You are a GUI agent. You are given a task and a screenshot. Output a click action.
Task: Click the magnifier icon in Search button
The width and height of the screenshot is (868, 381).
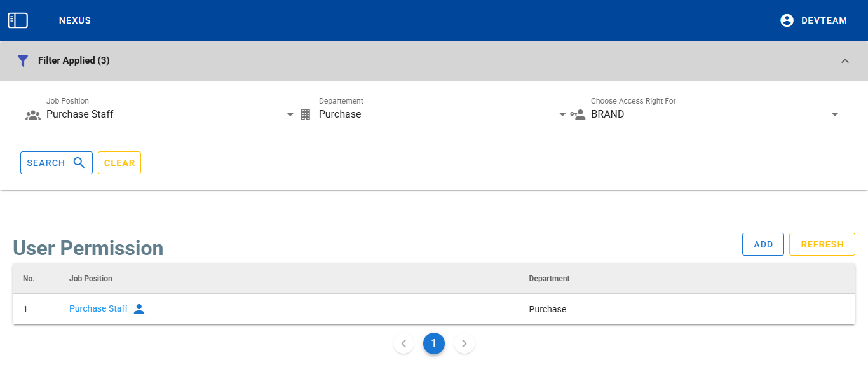pyautogui.click(x=79, y=163)
